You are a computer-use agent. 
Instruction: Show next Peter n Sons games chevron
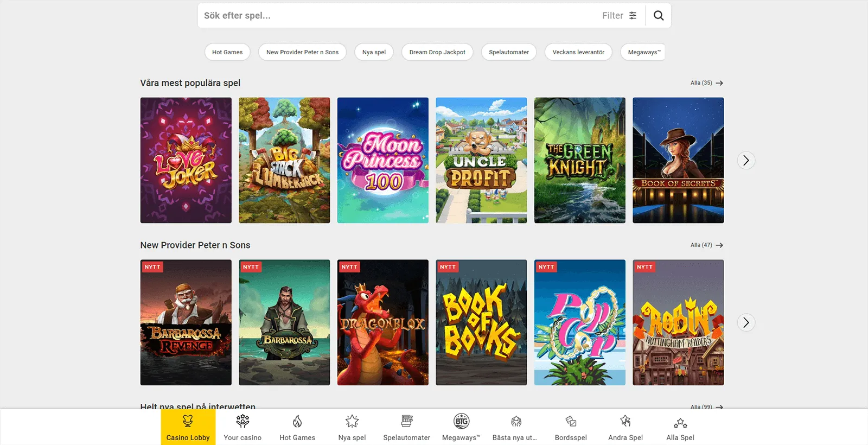(746, 322)
